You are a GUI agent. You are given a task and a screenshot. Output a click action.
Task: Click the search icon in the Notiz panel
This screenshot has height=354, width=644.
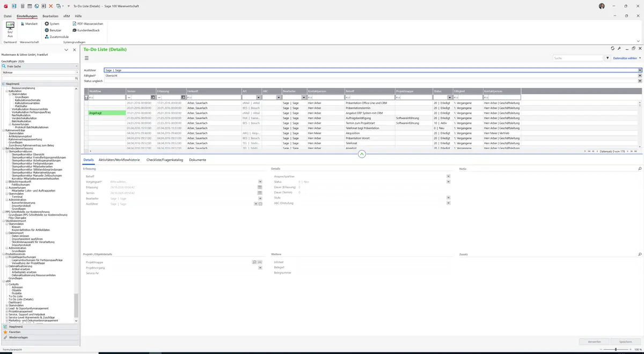point(639,168)
